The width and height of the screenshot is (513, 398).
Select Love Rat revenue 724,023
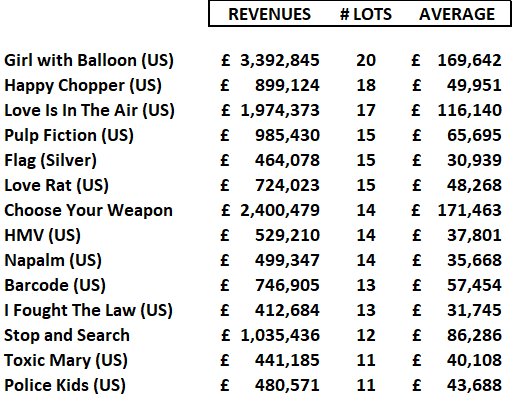click(x=287, y=185)
